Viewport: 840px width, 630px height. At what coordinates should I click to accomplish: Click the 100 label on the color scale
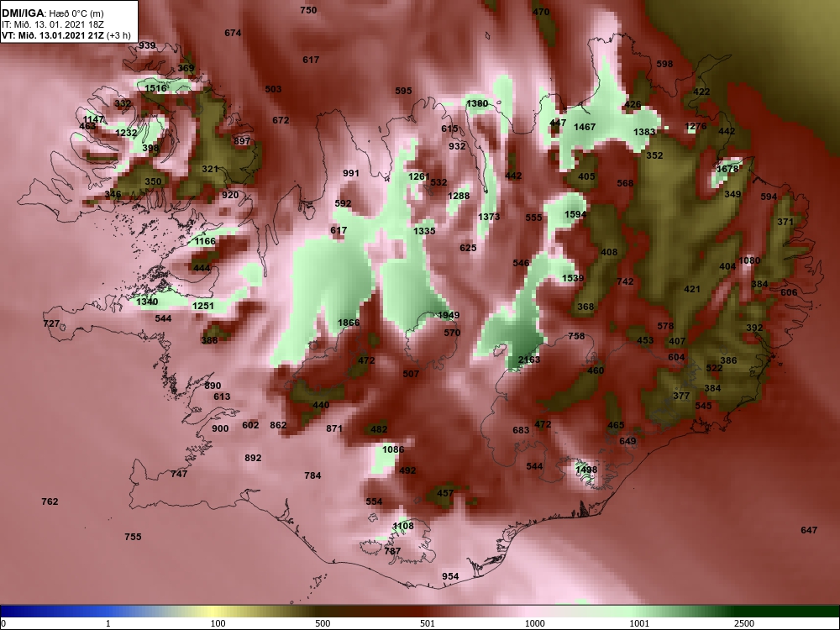coord(218,623)
